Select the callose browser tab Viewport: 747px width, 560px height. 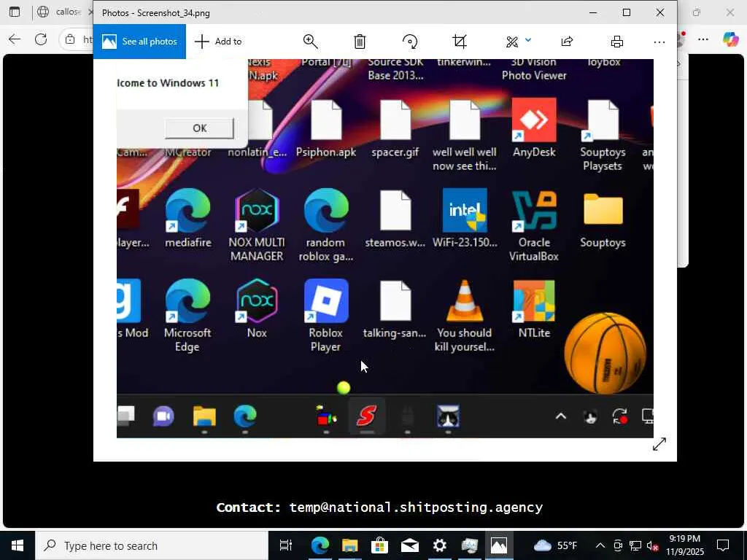point(64,12)
